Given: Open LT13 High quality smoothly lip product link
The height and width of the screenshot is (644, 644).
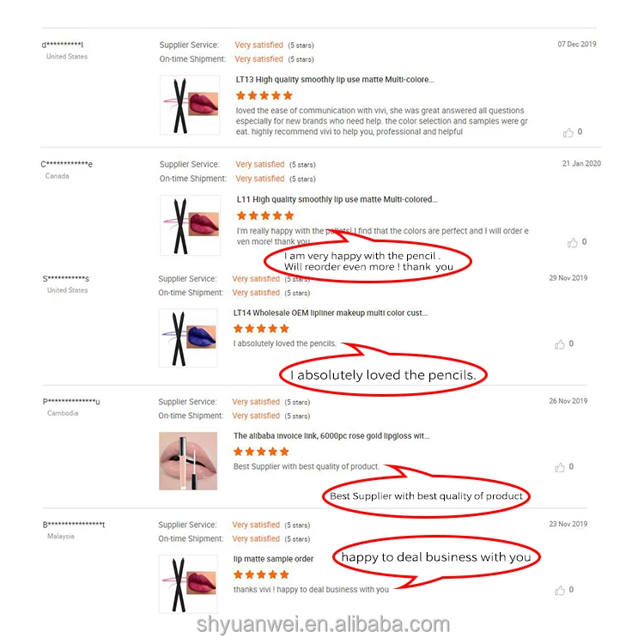Looking at the screenshot, I should point(335,80).
